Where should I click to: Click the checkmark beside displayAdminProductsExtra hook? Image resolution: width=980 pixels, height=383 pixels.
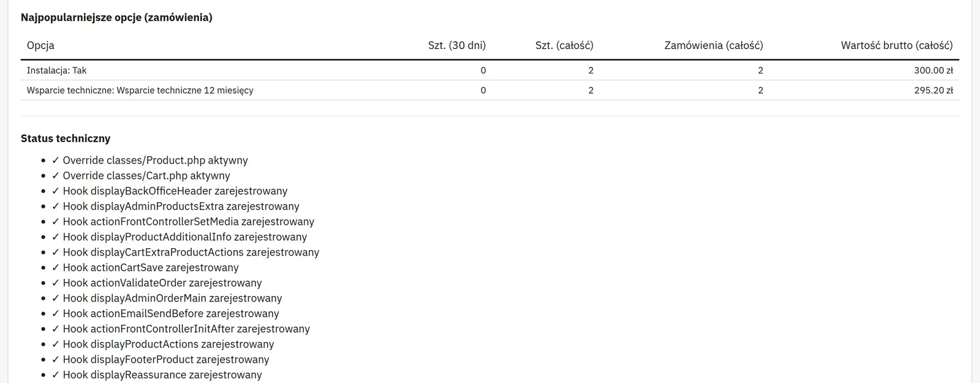(x=56, y=207)
